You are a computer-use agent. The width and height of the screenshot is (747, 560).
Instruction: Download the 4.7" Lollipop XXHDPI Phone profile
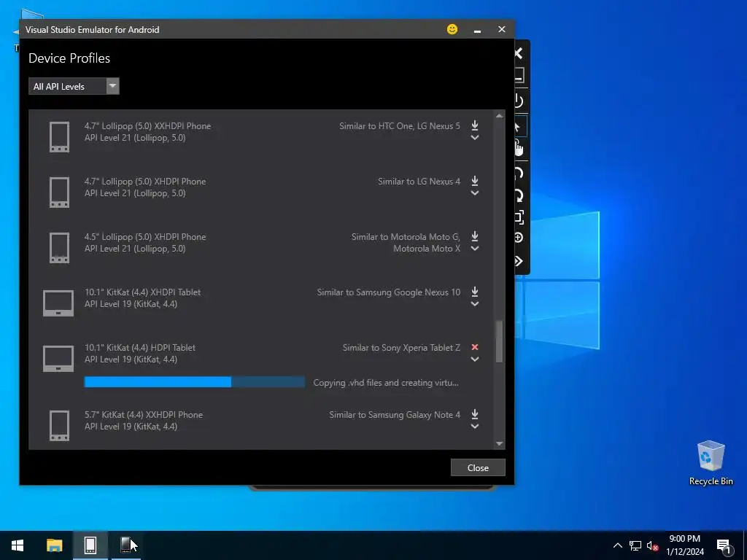[474, 125]
